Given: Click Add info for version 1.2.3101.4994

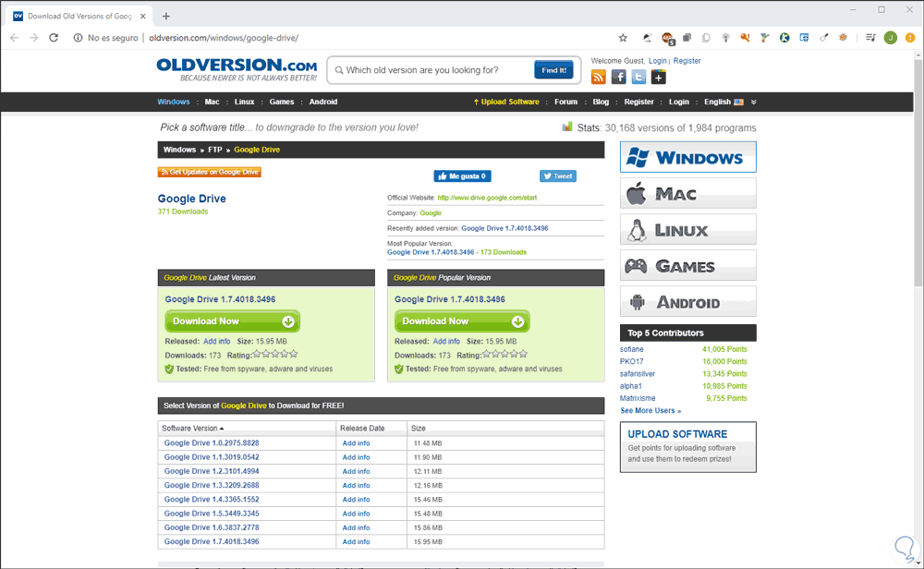Looking at the screenshot, I should tap(356, 471).
